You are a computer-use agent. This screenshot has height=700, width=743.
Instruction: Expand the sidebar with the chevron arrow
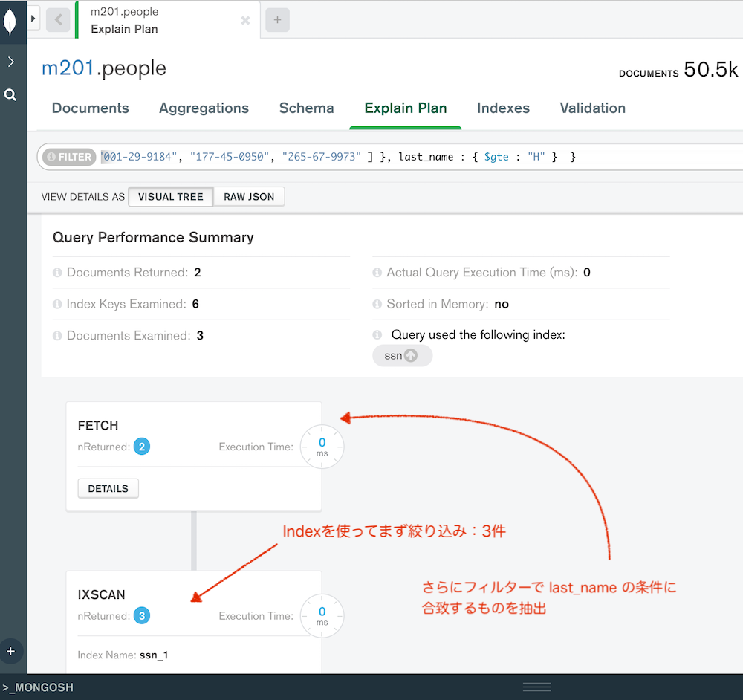tap(11, 62)
